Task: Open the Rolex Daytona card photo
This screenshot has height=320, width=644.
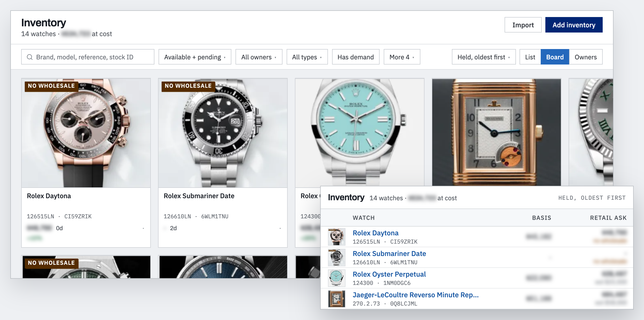Action: [86, 133]
